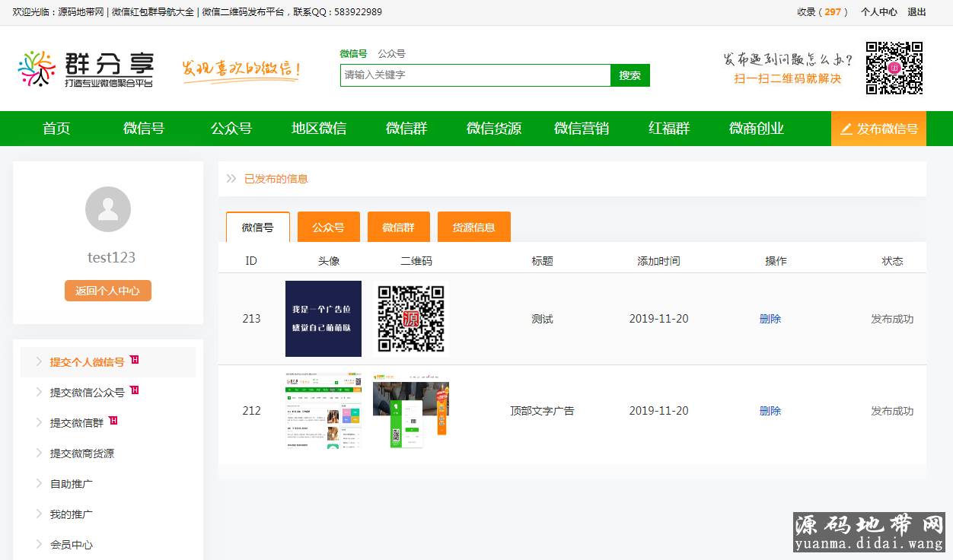Expand the 自助推广 sidebar item
Image resolution: width=953 pixels, height=560 pixels.
coord(71,484)
